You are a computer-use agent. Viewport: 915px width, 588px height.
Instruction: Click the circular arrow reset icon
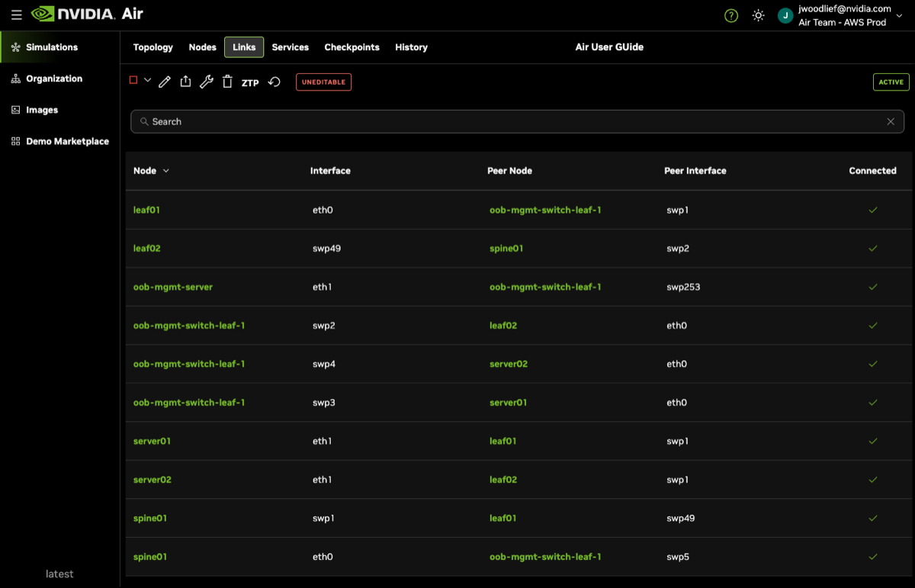274,82
